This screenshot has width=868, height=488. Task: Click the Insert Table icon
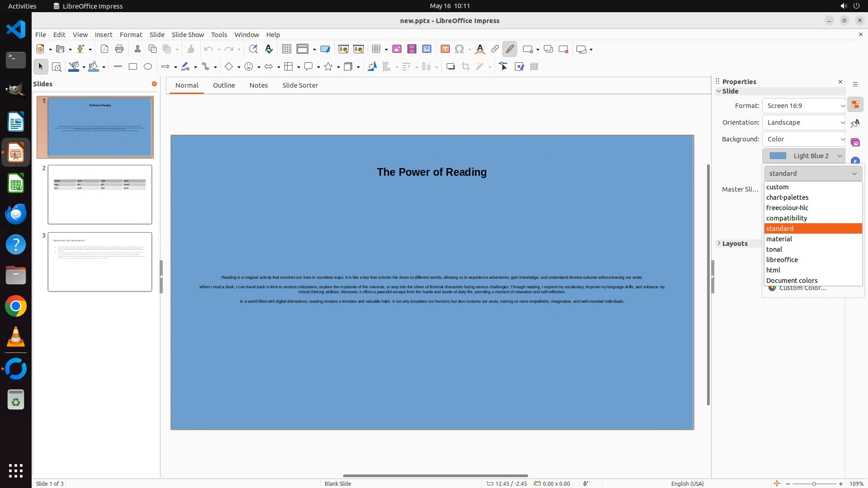[376, 49]
